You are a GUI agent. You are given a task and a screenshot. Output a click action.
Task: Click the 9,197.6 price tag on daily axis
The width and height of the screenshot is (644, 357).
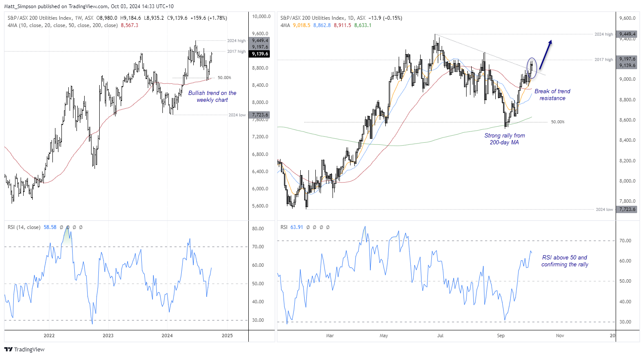pos(628,59)
